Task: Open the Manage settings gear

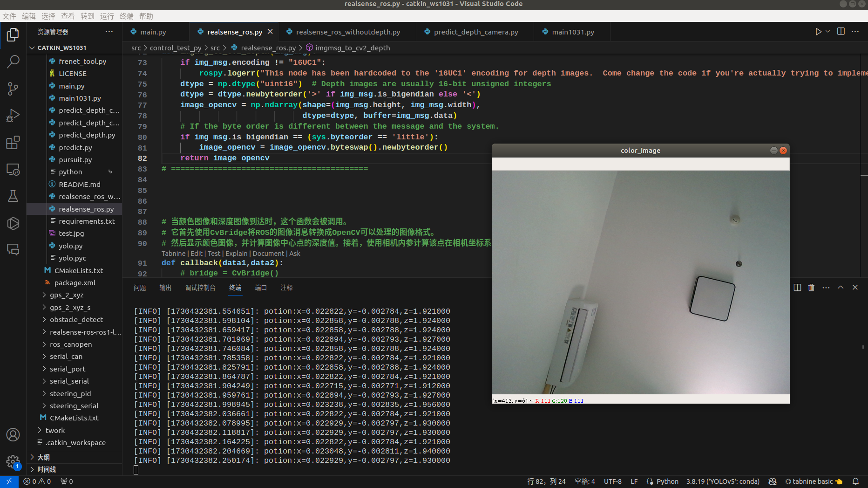Action: click(13, 462)
